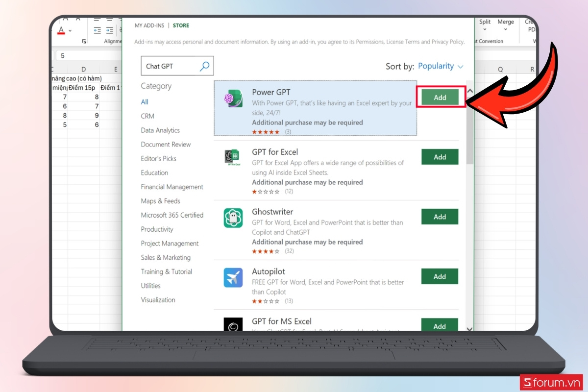The width and height of the screenshot is (588, 392).
Task: Open the Sort by Popularity dropdown
Action: coord(440,66)
